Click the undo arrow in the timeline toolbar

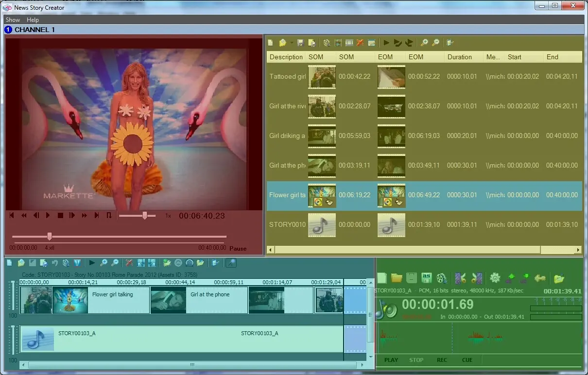55,263
